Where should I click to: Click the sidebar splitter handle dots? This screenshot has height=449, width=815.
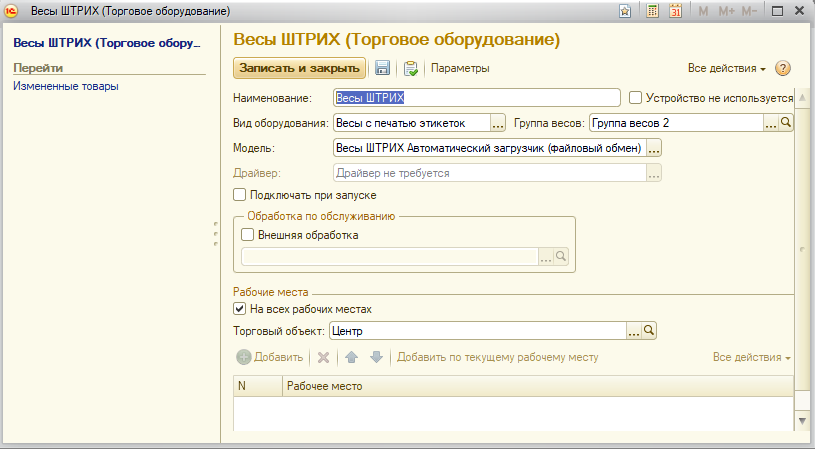tap(216, 234)
